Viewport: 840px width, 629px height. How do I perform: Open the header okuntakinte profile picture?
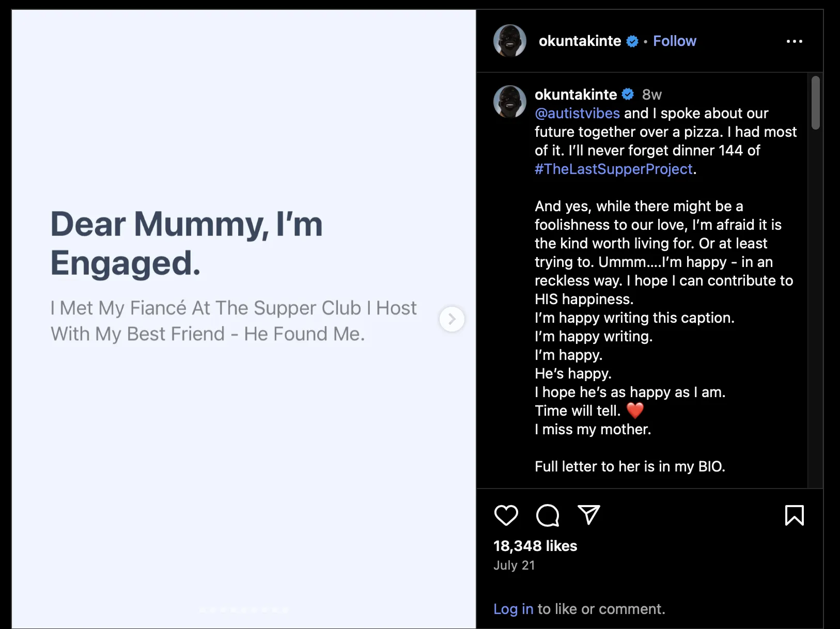pyautogui.click(x=510, y=41)
